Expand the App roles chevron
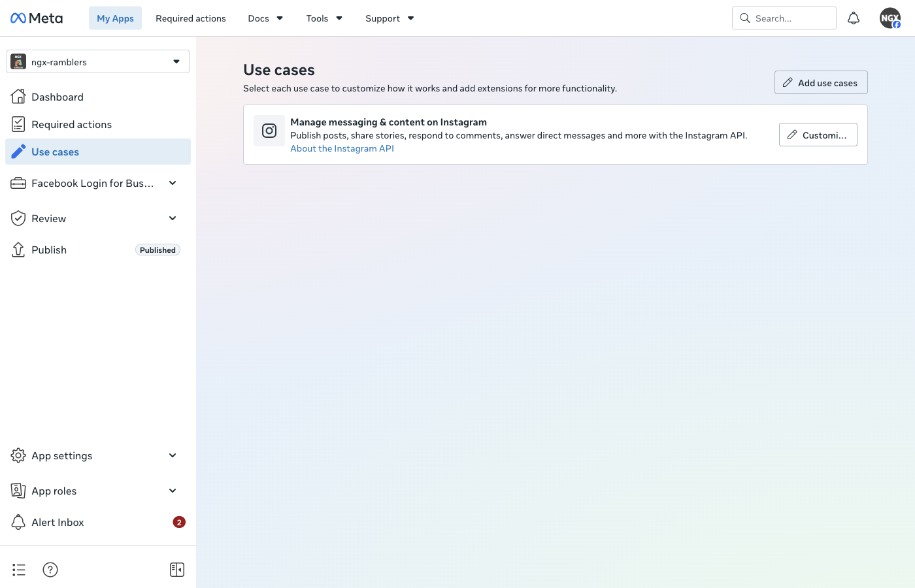The image size is (915, 588). coord(173,491)
